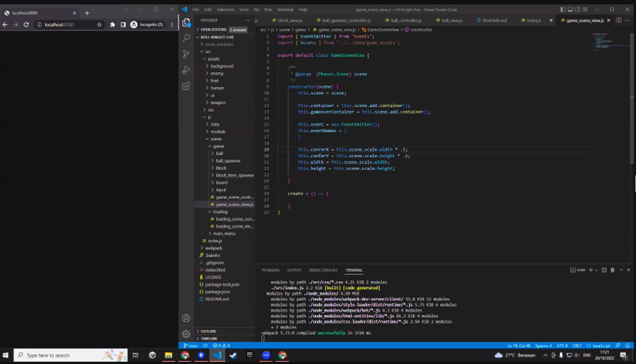Click the JavaScript language mode in status bar
The width and height of the screenshot is (636, 364).
coord(600,345)
